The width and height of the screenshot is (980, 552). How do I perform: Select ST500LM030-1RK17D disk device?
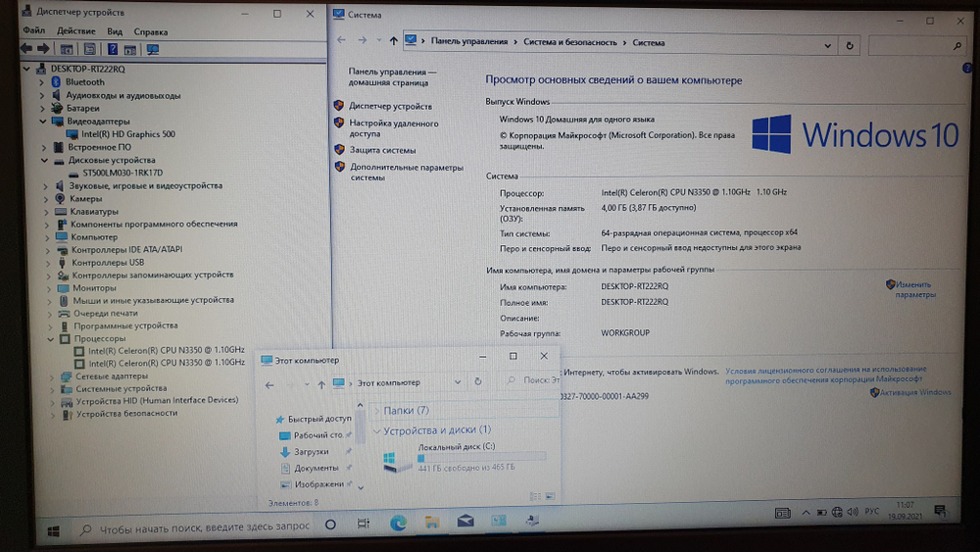click(x=122, y=173)
